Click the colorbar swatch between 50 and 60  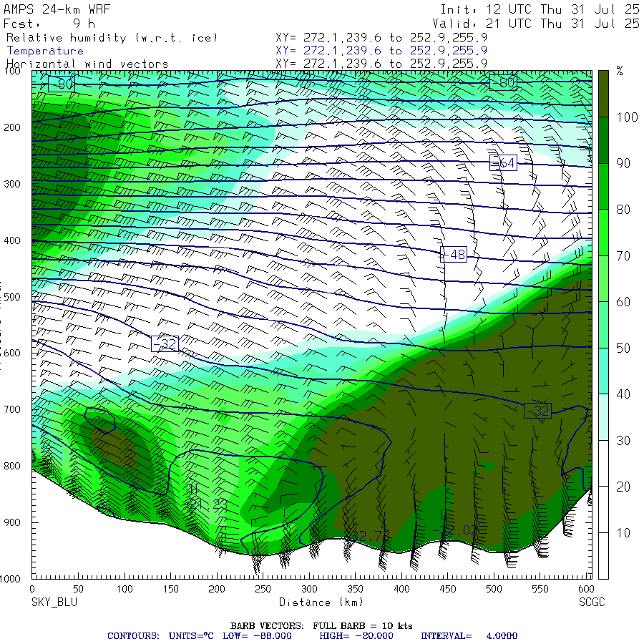603,325
